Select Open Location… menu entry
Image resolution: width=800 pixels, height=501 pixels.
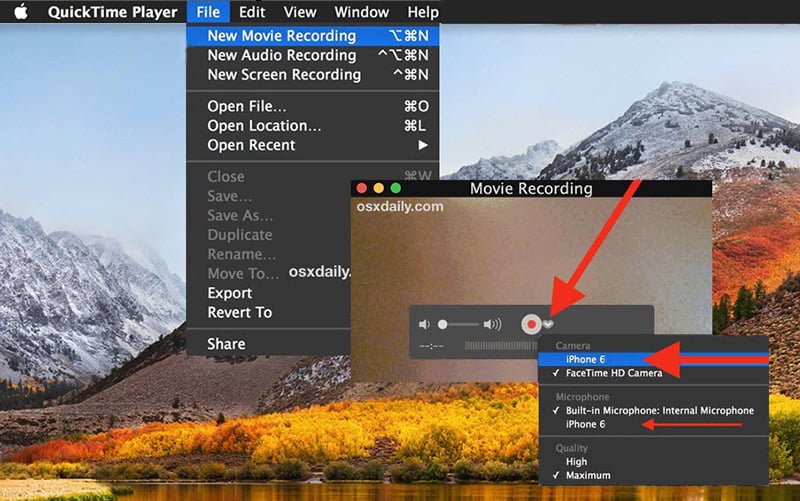coord(313,126)
